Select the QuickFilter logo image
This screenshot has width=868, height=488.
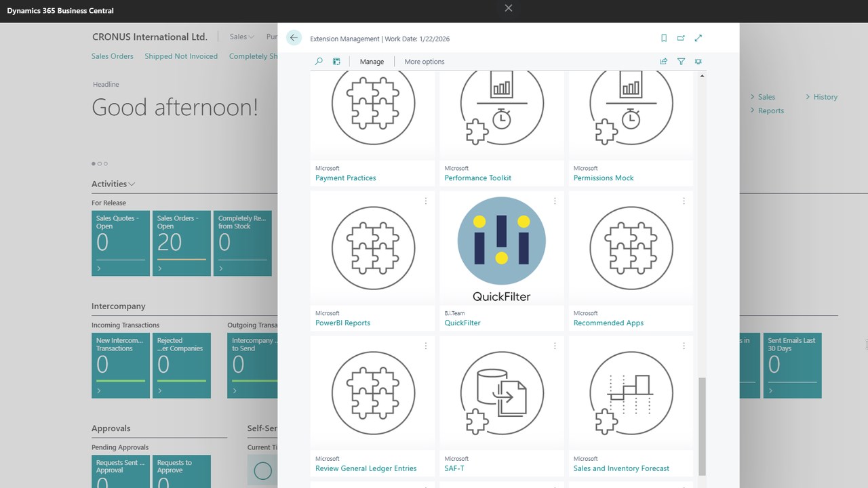tap(502, 248)
